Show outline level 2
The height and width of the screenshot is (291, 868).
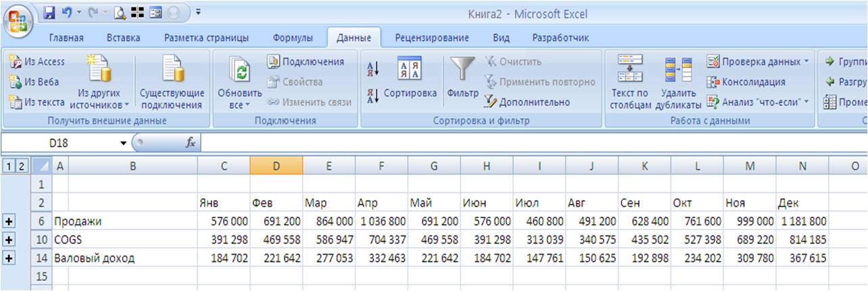[20, 165]
